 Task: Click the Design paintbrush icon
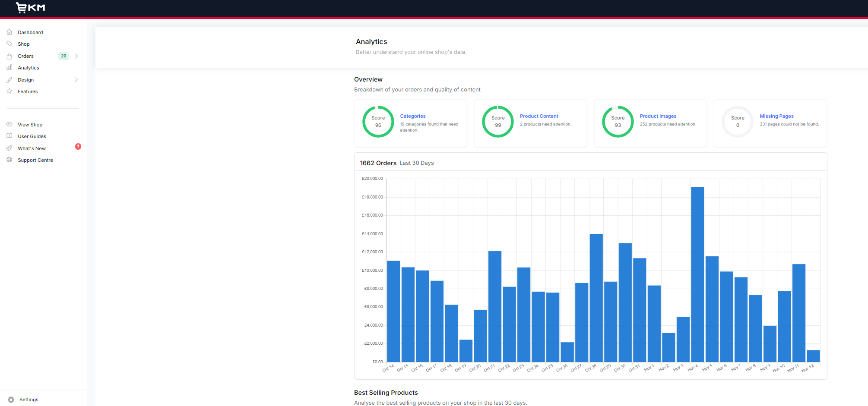click(x=10, y=80)
